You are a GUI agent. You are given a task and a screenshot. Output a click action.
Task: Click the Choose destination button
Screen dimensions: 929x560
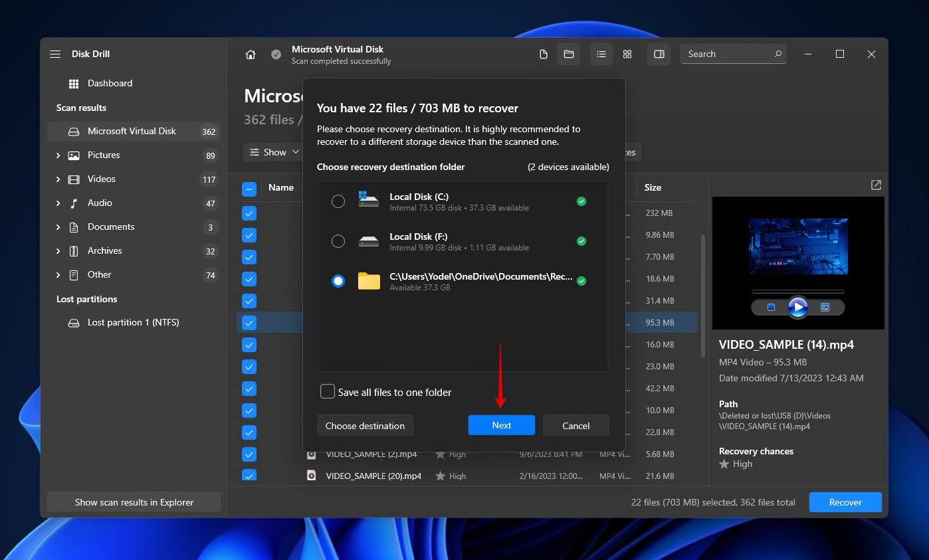(x=365, y=426)
